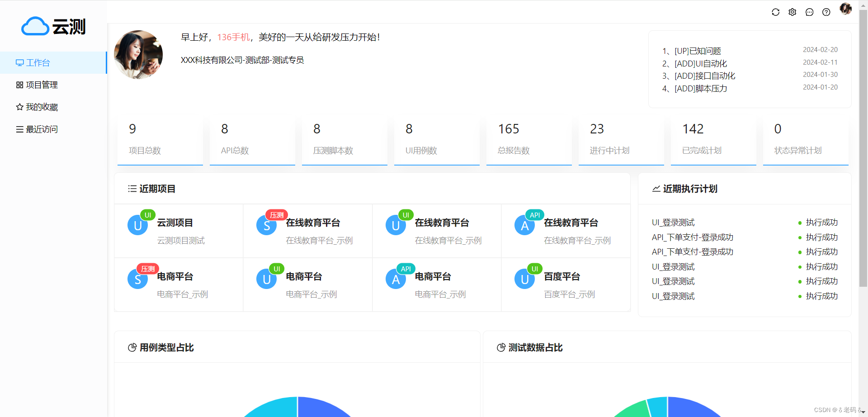Click the refresh icon in top bar
Image resolution: width=868 pixels, height=417 pixels.
point(775,12)
